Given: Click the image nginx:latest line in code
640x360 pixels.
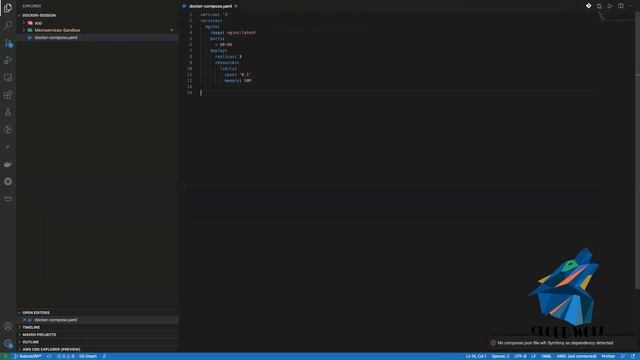Looking at the screenshot, I should click(x=233, y=33).
